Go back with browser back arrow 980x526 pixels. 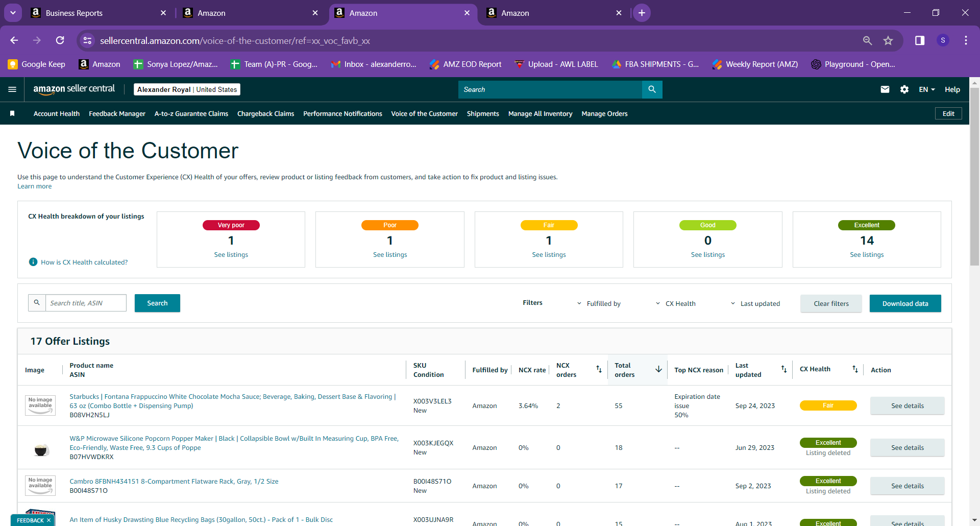14,40
